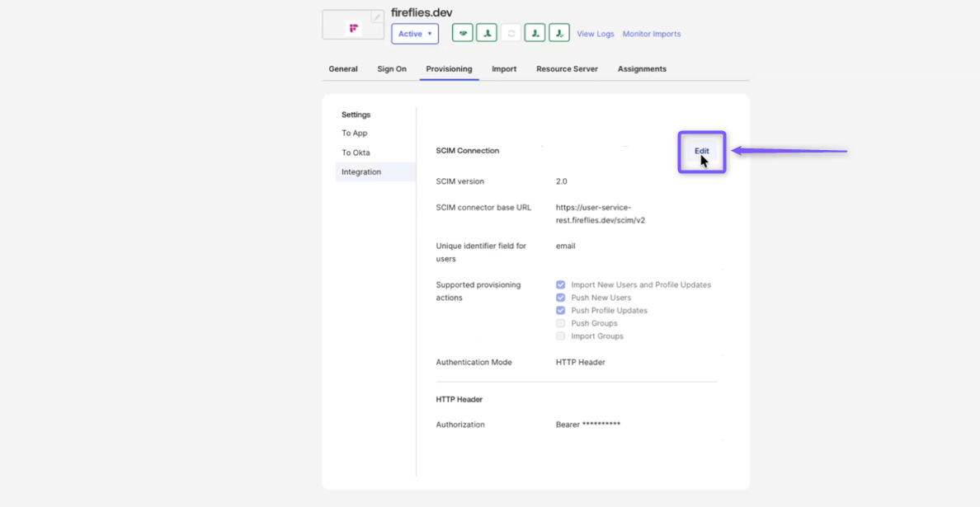Select Integration in the settings sidebar
Viewport: 980px width, 507px height.
pyautogui.click(x=375, y=171)
